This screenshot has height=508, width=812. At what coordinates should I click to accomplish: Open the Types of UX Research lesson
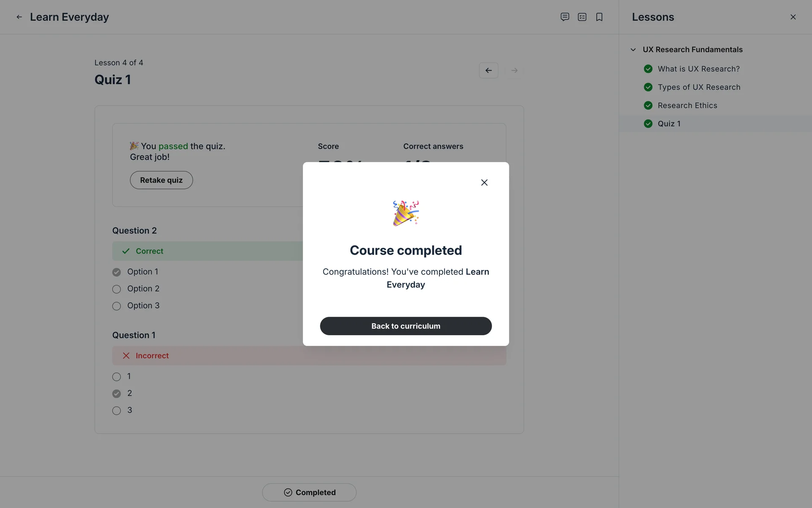(x=699, y=87)
